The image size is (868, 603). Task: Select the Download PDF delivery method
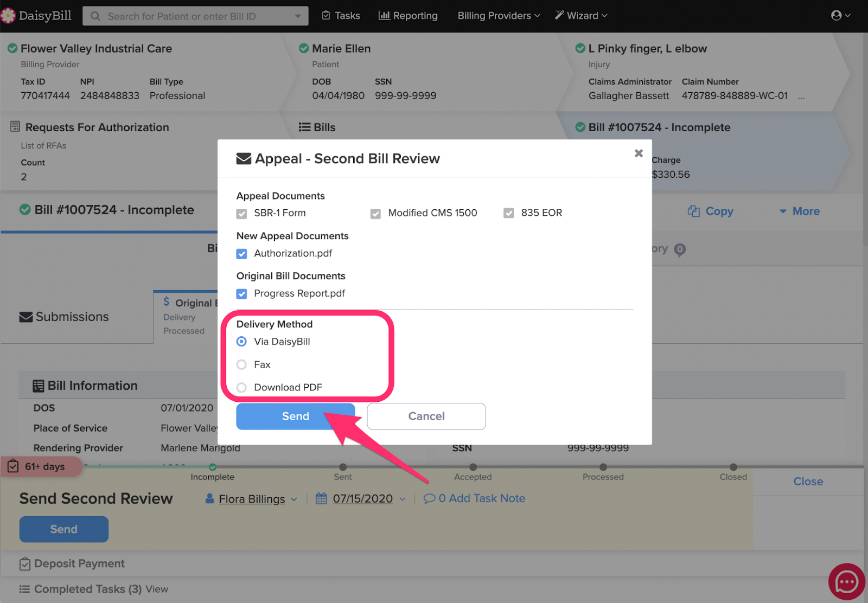(x=241, y=387)
